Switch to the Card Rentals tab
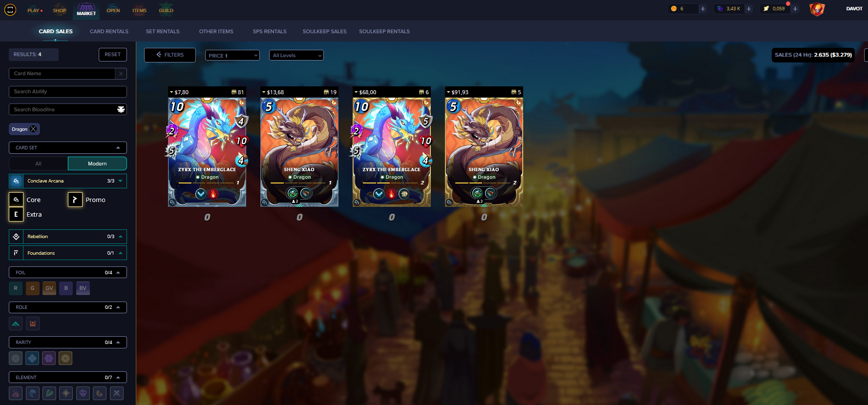868x405 pixels. 109,31
